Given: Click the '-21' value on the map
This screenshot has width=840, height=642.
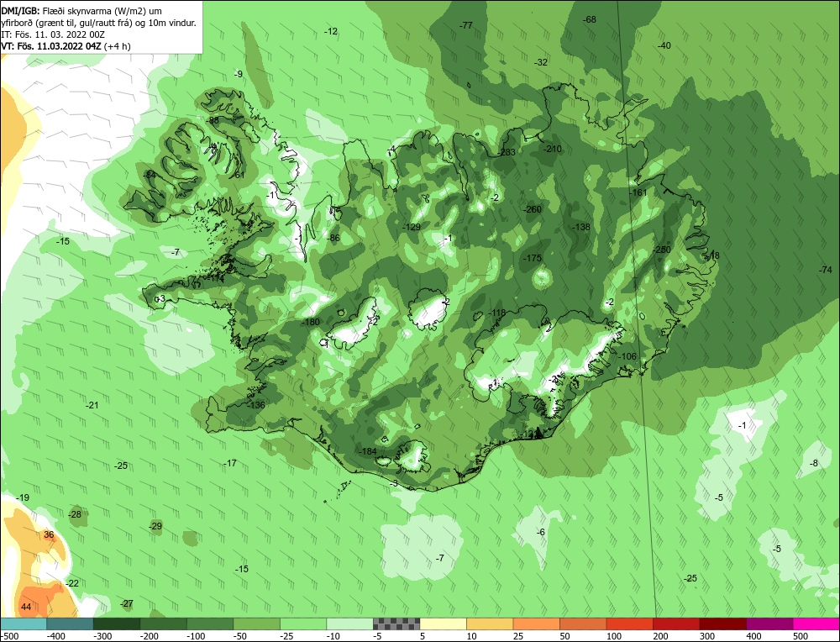Looking at the screenshot, I should coord(92,405).
